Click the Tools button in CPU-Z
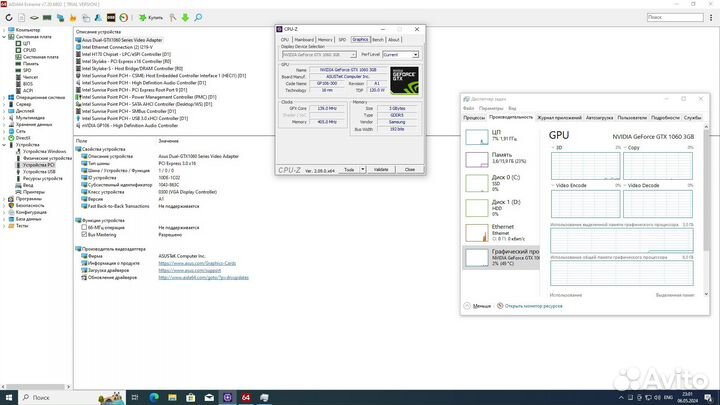720x405 pixels. click(x=349, y=169)
